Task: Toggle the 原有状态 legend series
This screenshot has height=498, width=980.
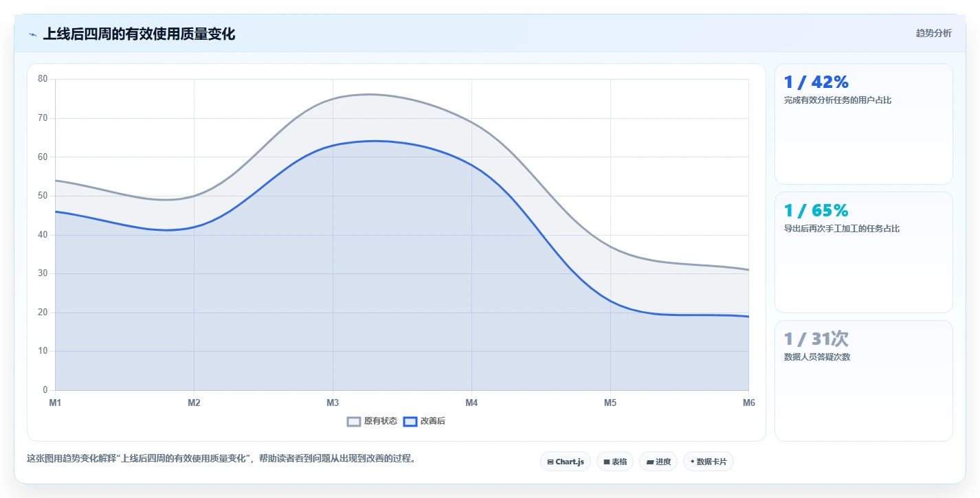Action: [x=372, y=421]
